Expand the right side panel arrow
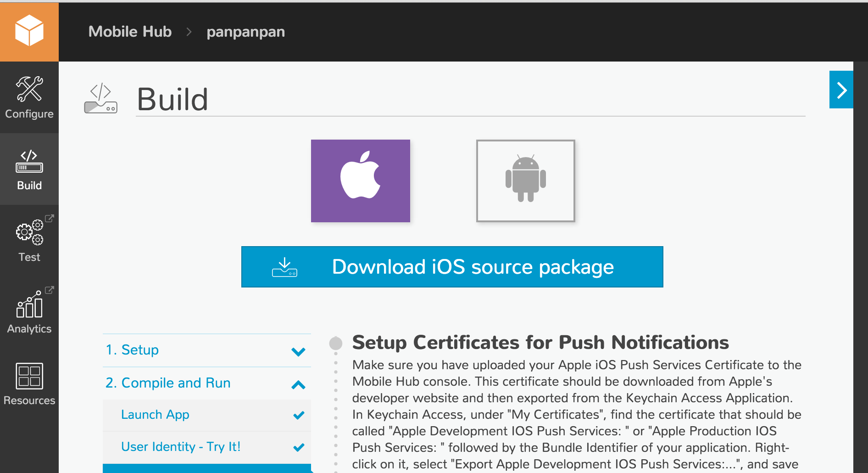The height and width of the screenshot is (473, 868). 841,90
